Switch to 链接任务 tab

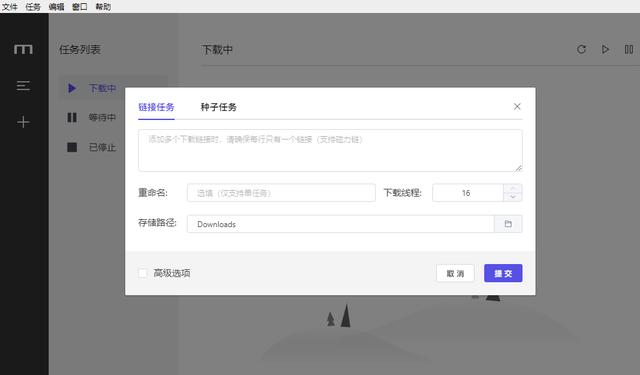tap(156, 107)
